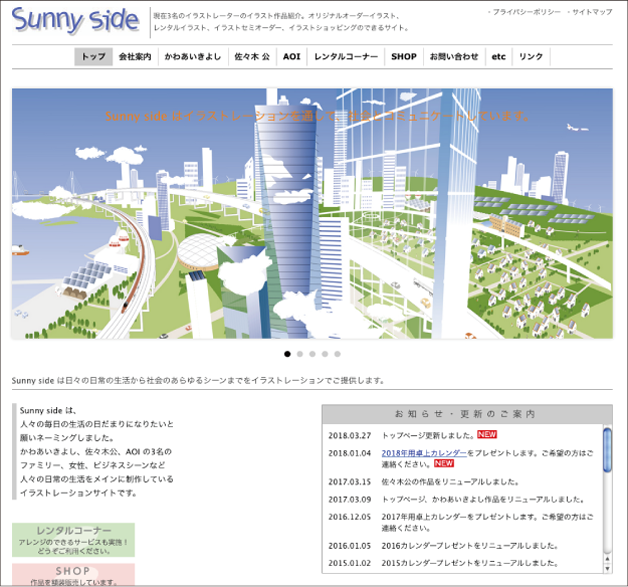Click the date 2016.12.05
The height and width of the screenshot is (587, 628).
[350, 517]
